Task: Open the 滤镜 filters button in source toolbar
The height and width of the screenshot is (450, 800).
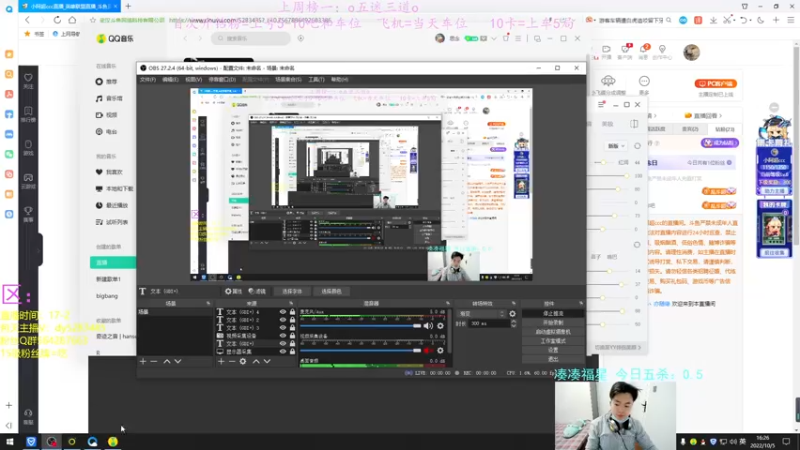Action: (x=257, y=291)
